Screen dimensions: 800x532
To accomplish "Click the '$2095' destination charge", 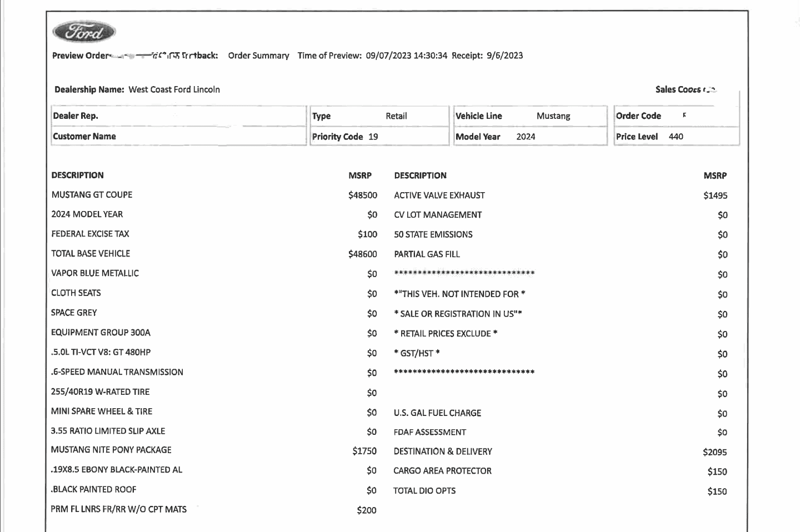I will pyautogui.click(x=714, y=452).
